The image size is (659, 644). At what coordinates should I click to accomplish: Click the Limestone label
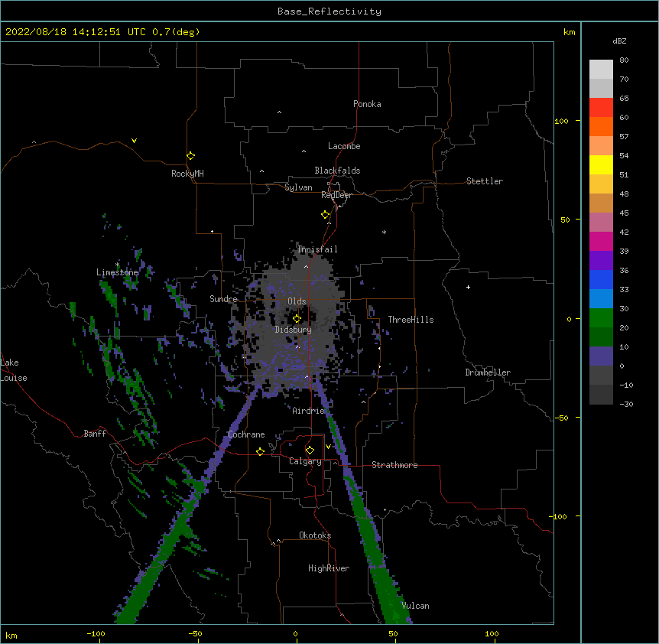(x=117, y=272)
